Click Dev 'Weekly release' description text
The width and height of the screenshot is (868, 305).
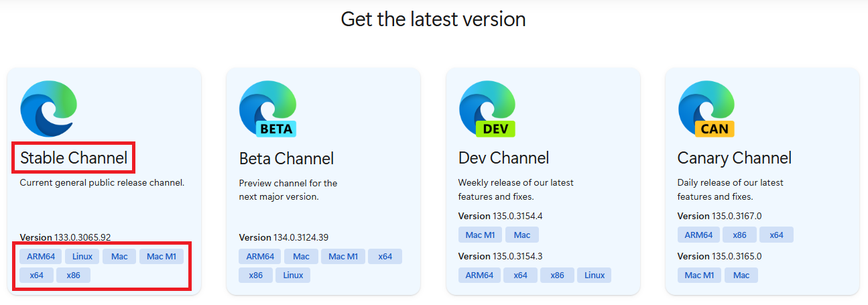(516, 190)
